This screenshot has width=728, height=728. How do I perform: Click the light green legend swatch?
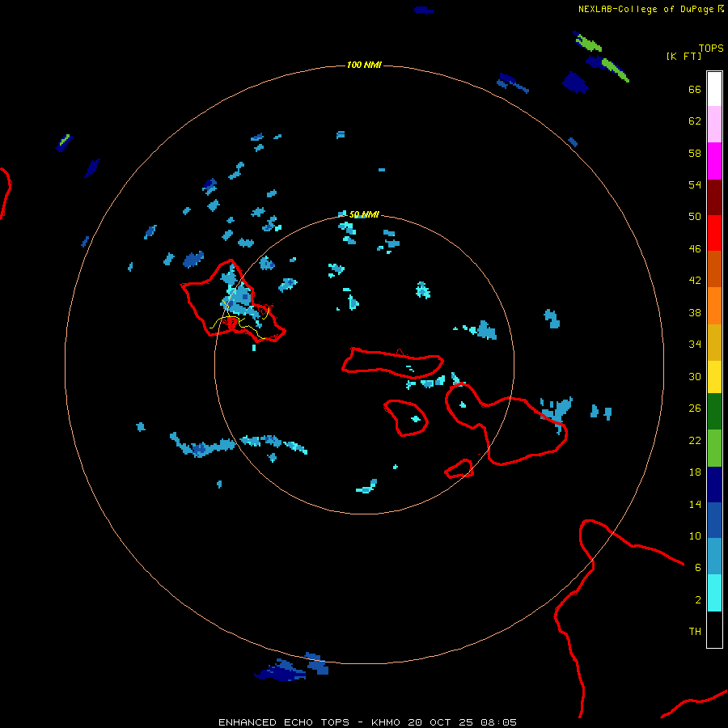pos(714,448)
